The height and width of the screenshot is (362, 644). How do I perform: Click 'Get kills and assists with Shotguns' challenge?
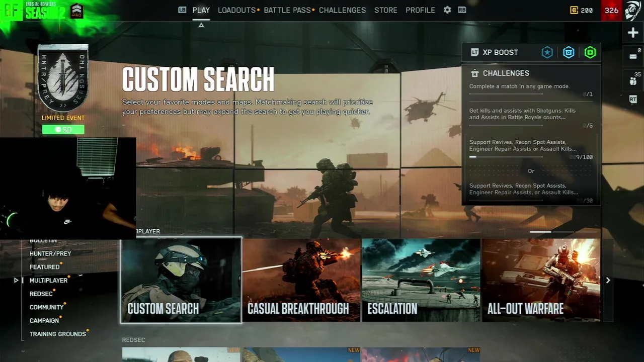click(x=522, y=114)
